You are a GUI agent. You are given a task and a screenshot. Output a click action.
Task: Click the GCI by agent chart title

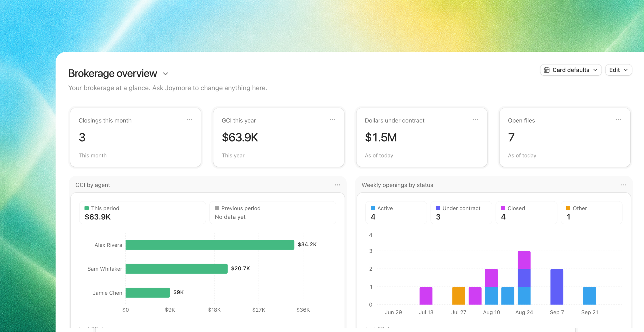[93, 185]
